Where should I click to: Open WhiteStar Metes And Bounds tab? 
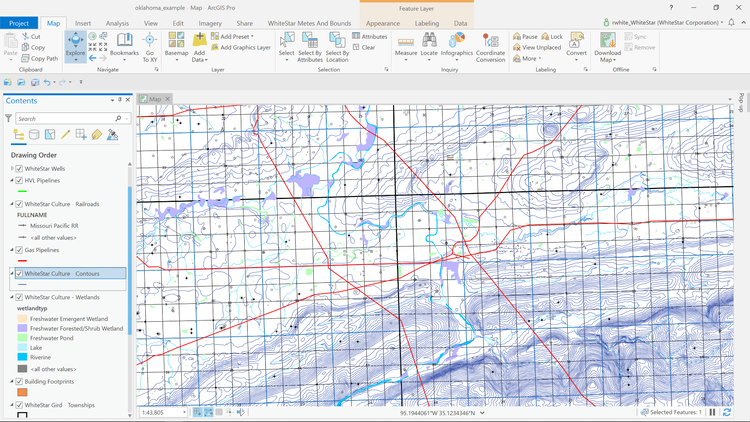click(309, 23)
